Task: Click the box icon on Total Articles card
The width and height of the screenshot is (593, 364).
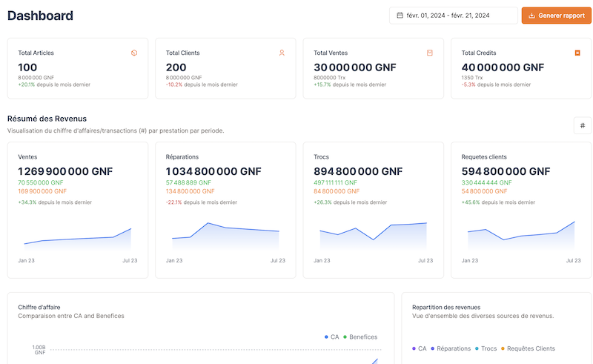Action: click(x=134, y=53)
